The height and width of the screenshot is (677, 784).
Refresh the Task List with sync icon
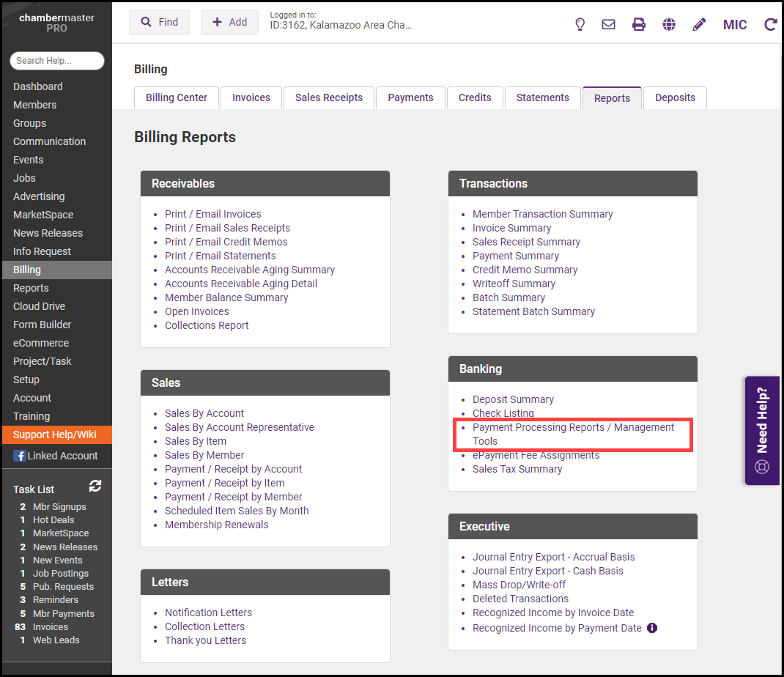pos(95,486)
